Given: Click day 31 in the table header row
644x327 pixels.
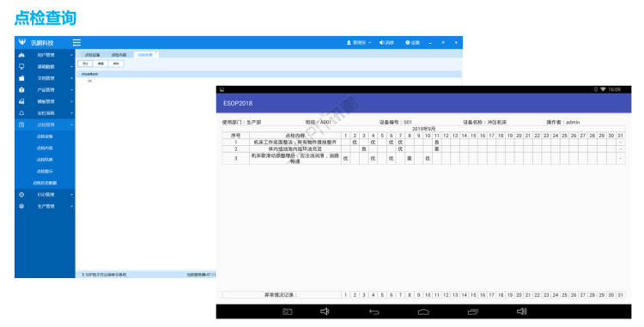Looking at the screenshot, I should click(620, 136).
